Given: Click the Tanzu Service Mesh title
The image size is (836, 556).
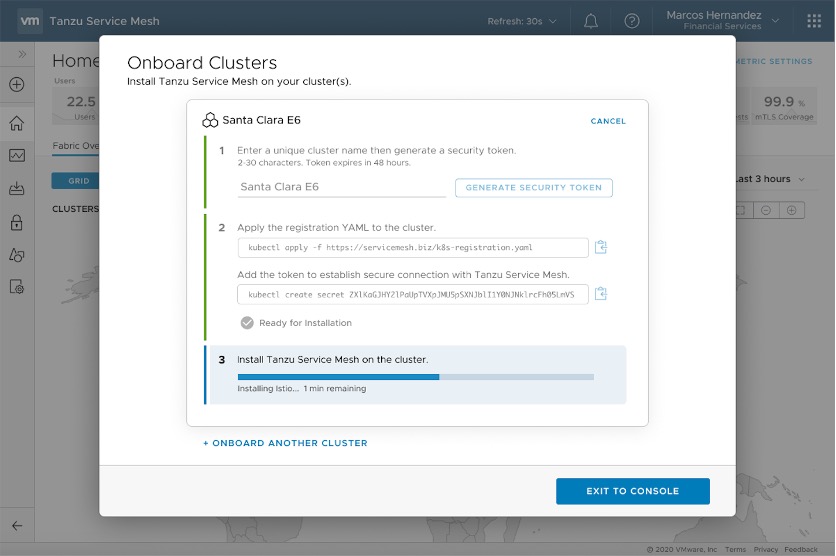Looking at the screenshot, I should tap(104, 21).
